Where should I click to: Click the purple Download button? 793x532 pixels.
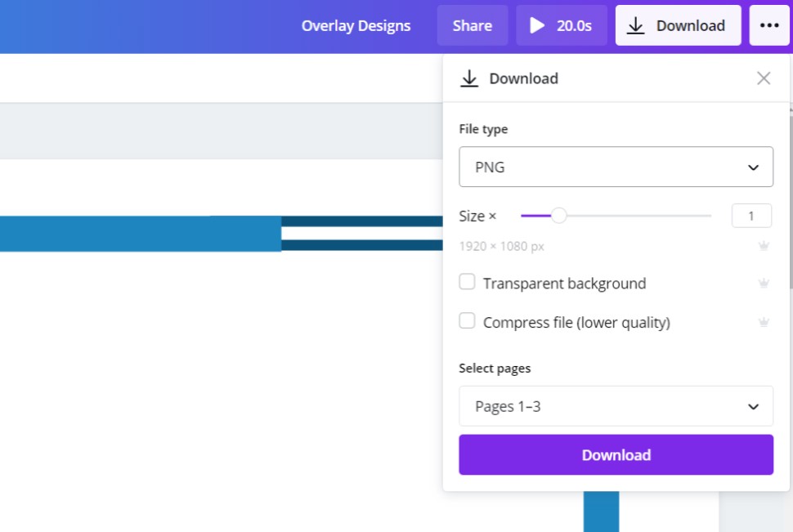616,455
